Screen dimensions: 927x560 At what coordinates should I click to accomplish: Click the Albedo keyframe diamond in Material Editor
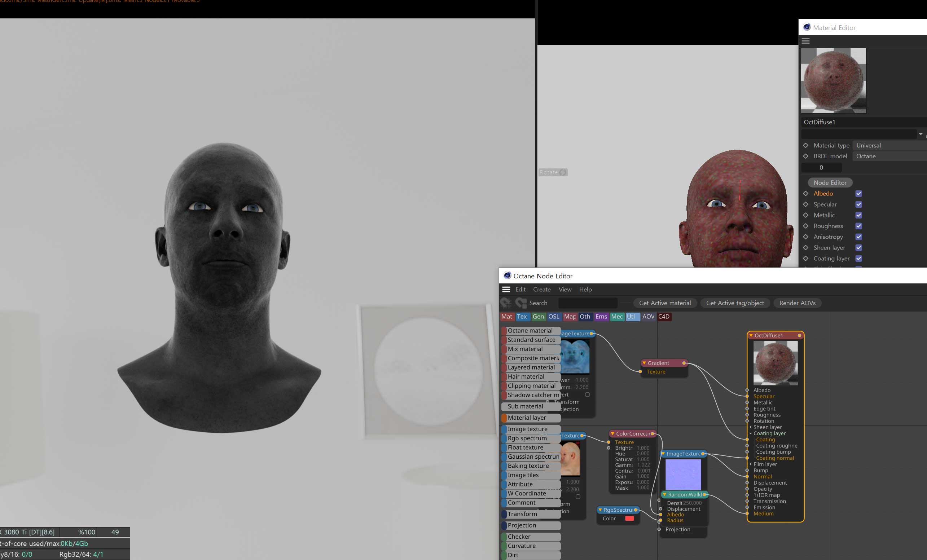pyautogui.click(x=805, y=193)
